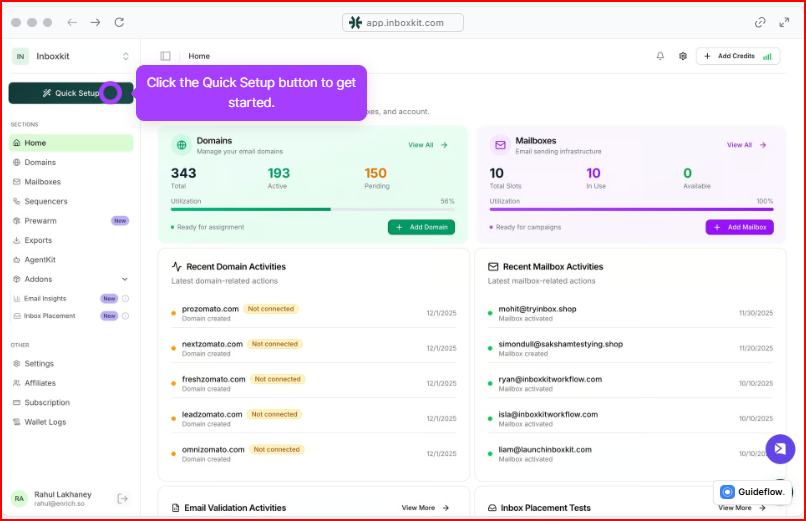Click View More in Inbox Placement Tests

tap(742, 508)
